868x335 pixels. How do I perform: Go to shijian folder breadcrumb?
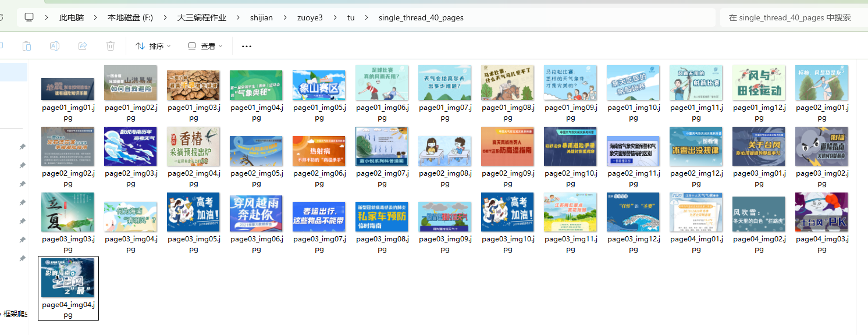[x=261, y=17]
